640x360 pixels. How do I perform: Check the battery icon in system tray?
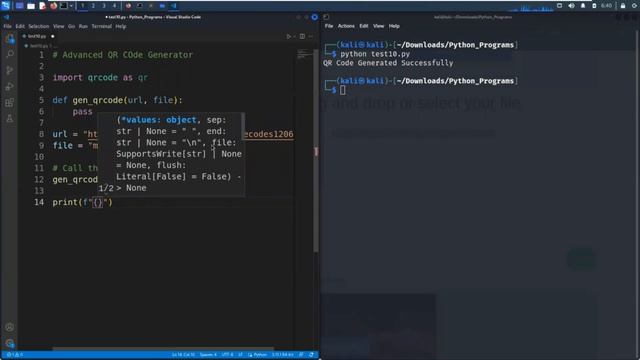pyautogui.click(x=594, y=6)
